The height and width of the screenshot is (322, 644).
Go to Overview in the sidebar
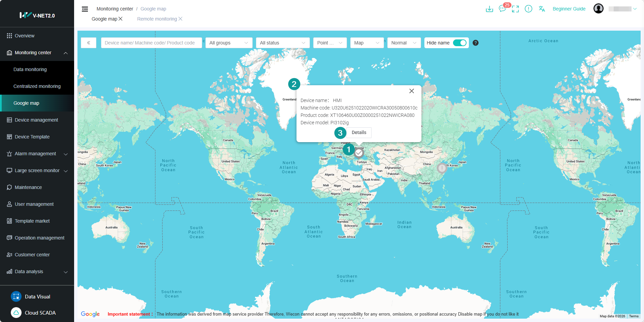(37, 36)
